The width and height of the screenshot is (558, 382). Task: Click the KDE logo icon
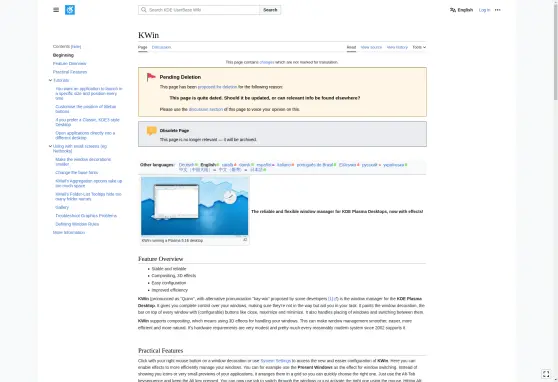click(x=70, y=10)
